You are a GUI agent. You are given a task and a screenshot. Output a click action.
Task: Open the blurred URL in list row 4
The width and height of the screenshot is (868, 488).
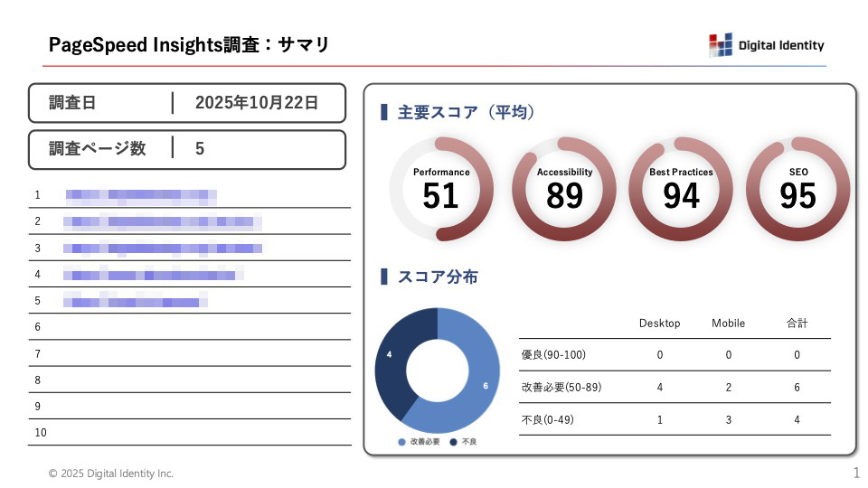click(x=153, y=275)
